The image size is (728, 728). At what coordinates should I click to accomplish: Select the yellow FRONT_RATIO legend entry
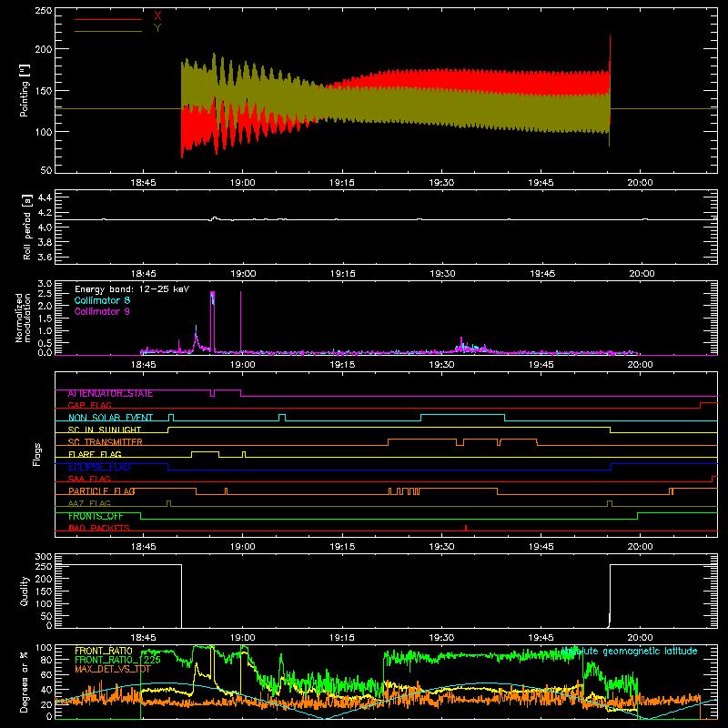pyautogui.click(x=104, y=651)
